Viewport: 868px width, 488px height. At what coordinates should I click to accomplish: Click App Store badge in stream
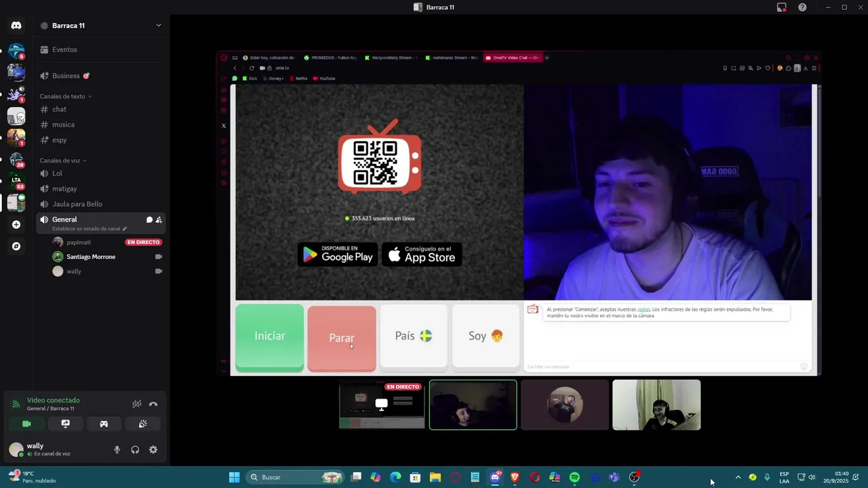pos(422,254)
